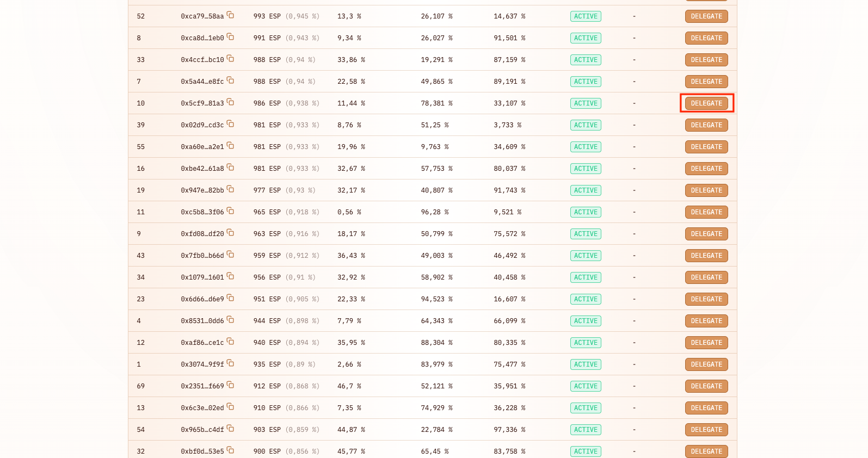Copy the 0xa60e…a2e1 validator address
The image size is (868, 458).
[230, 146]
